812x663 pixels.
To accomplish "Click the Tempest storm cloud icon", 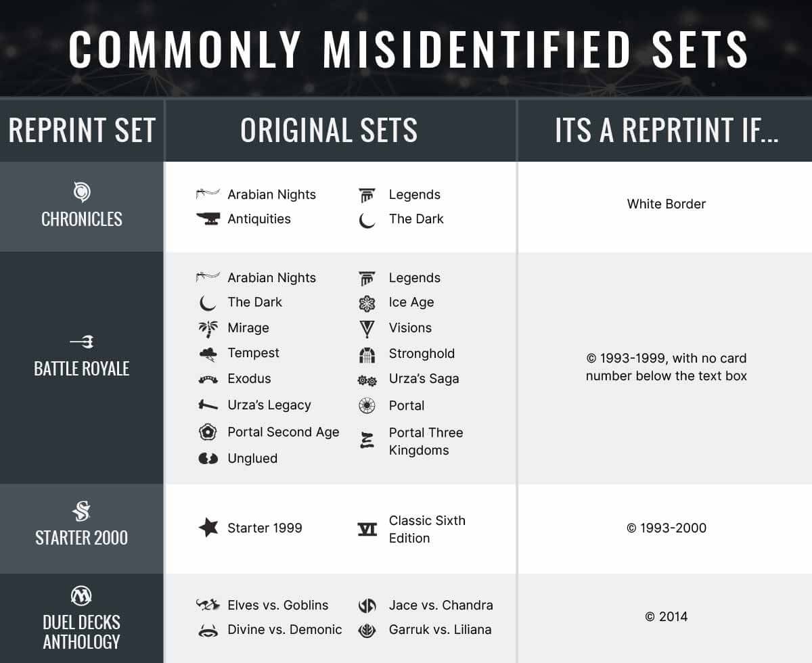I will [208, 354].
